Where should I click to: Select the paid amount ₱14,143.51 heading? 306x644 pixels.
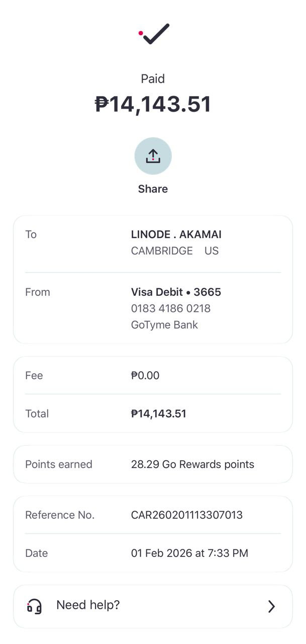pos(153,104)
